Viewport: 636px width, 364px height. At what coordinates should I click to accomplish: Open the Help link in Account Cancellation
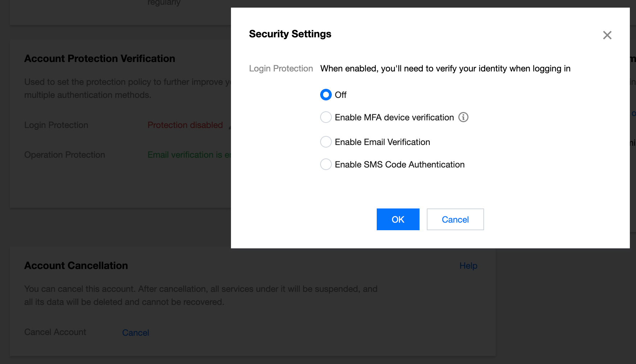pyautogui.click(x=468, y=266)
